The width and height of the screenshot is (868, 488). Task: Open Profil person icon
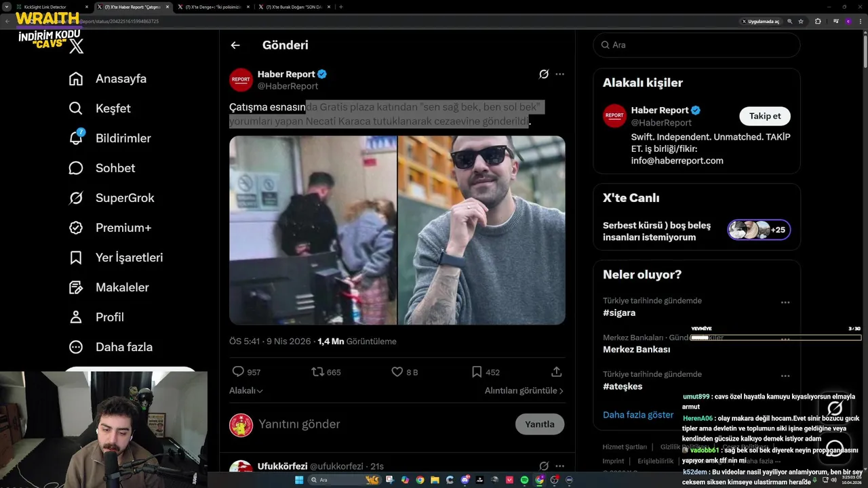click(x=76, y=317)
